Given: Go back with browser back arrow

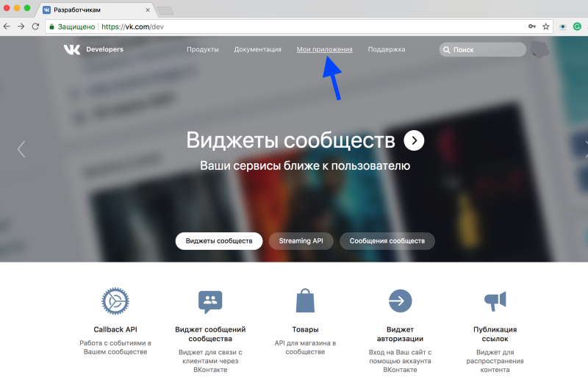Looking at the screenshot, I should click(x=7, y=26).
